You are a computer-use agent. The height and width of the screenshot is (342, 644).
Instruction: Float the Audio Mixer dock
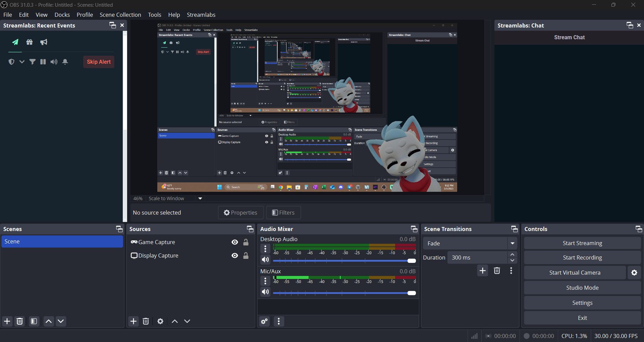(x=414, y=229)
